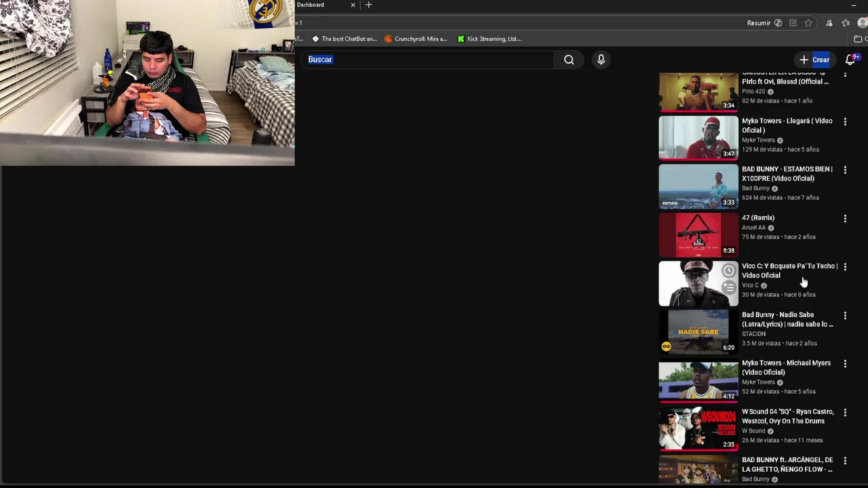The height and width of the screenshot is (488, 868).
Task: Open the Nadie Sabe video thumbnail
Action: point(698,332)
